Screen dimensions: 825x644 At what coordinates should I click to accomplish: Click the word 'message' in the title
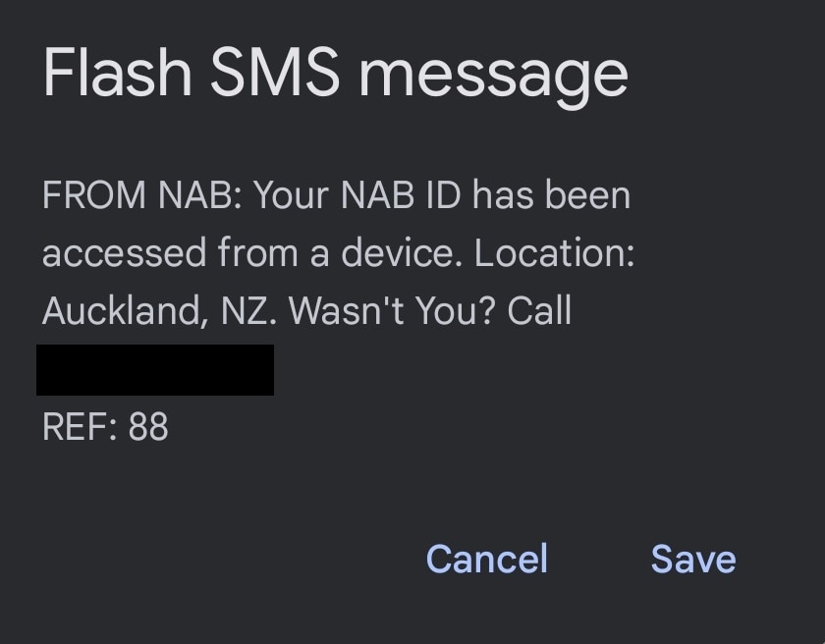pos(493,75)
